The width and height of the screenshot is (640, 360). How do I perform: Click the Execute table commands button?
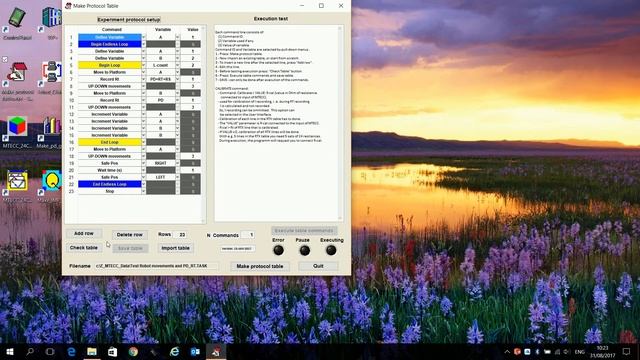(304, 231)
